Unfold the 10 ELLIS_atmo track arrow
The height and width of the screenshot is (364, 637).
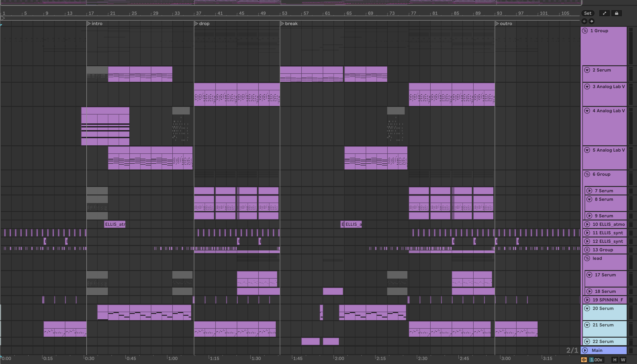click(x=587, y=224)
